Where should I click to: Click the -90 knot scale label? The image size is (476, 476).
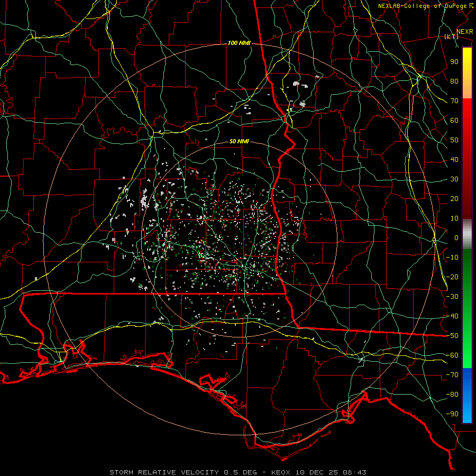tap(452, 414)
